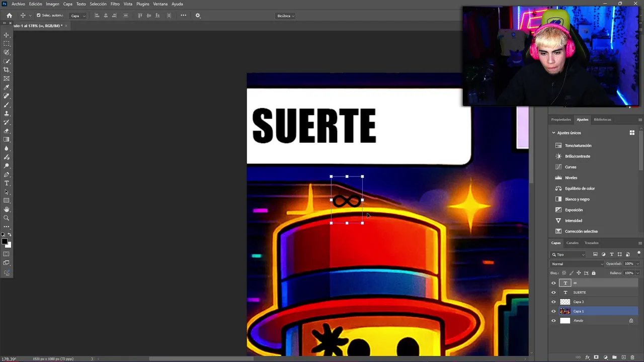644x362 pixels.
Task: Open the Ventana menu
Action: point(160,4)
